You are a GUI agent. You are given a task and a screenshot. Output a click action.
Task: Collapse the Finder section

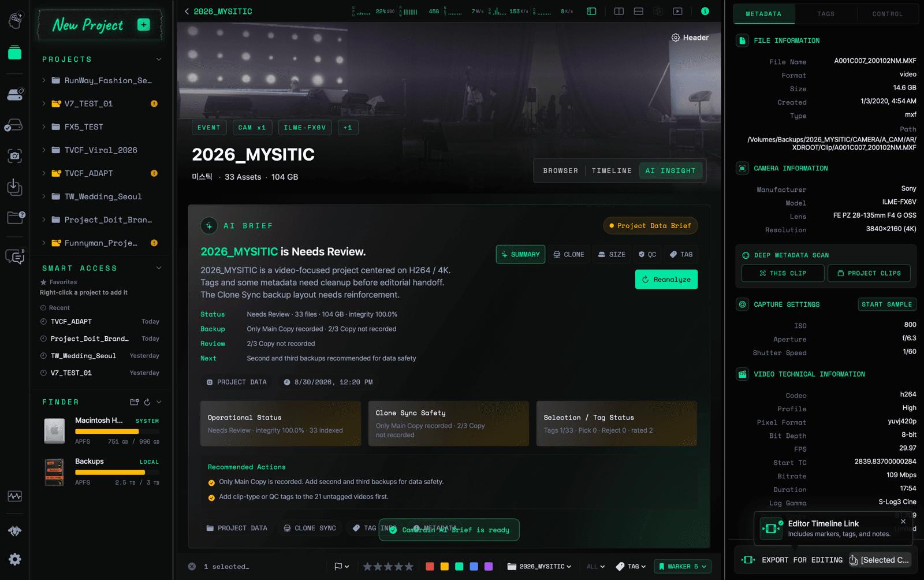click(x=159, y=402)
